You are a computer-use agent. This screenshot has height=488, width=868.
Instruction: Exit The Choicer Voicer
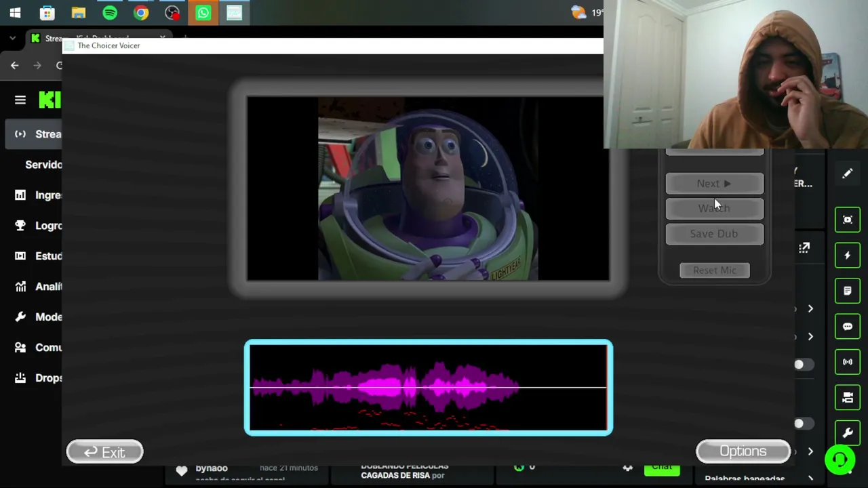pos(104,452)
